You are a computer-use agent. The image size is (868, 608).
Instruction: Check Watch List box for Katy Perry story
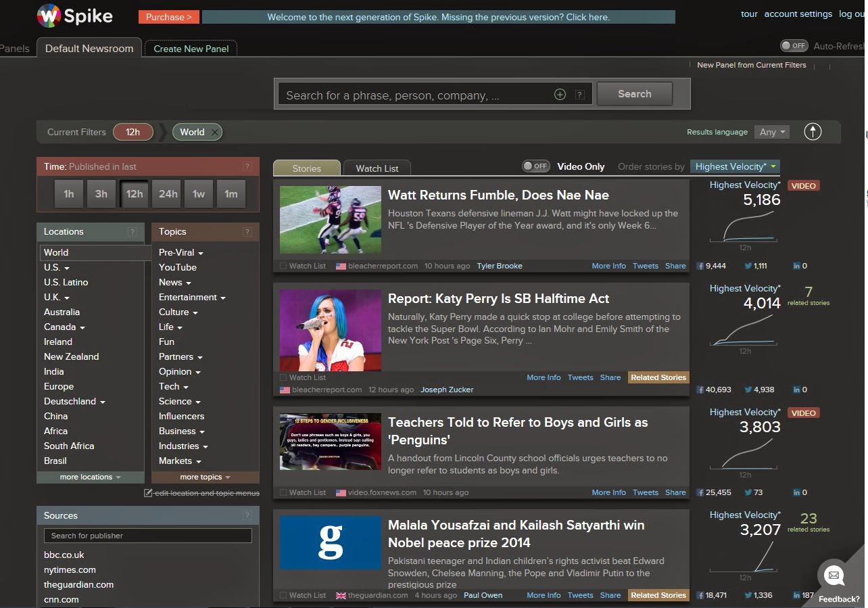pyautogui.click(x=283, y=377)
